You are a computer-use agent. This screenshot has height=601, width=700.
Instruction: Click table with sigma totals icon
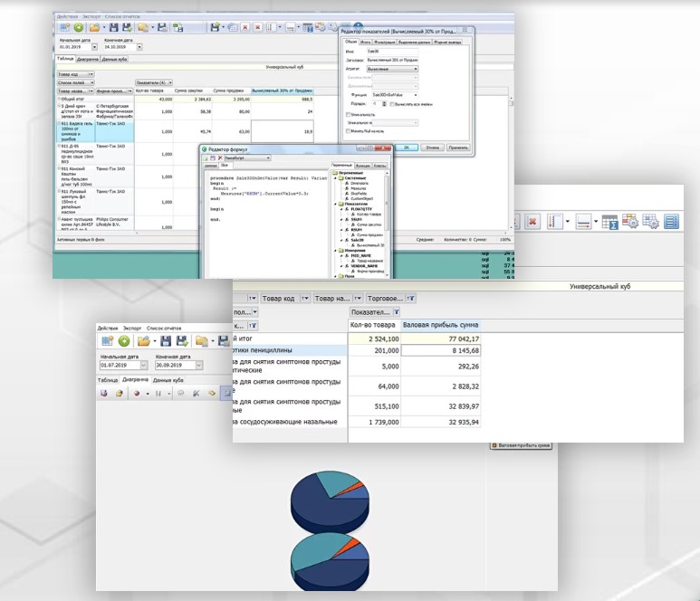click(609, 222)
